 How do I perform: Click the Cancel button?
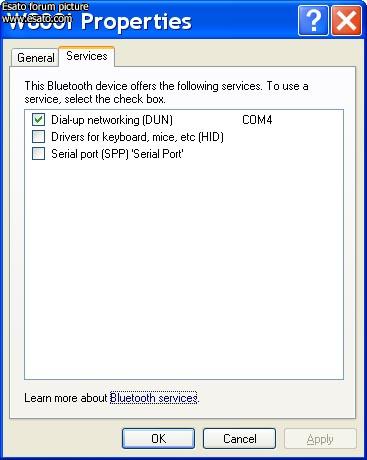click(239, 439)
